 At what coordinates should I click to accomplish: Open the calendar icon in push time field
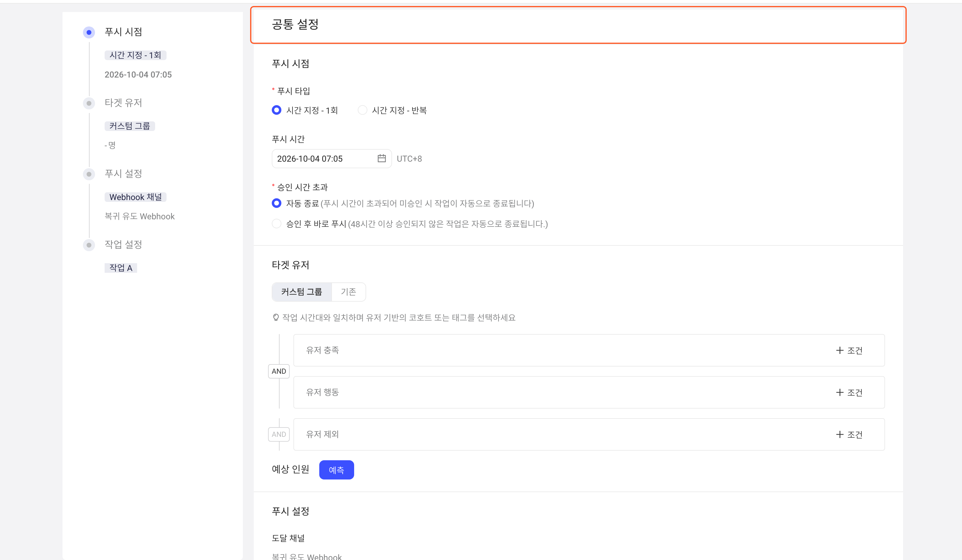[381, 158]
